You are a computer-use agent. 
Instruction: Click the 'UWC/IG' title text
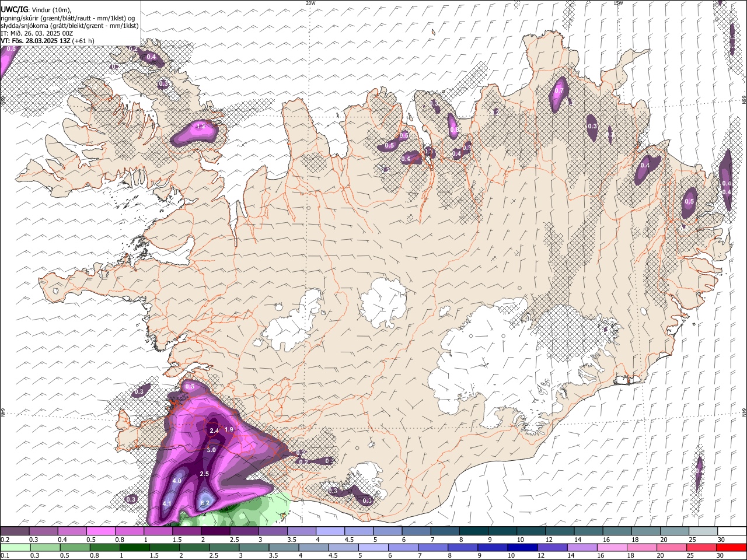tap(14, 10)
